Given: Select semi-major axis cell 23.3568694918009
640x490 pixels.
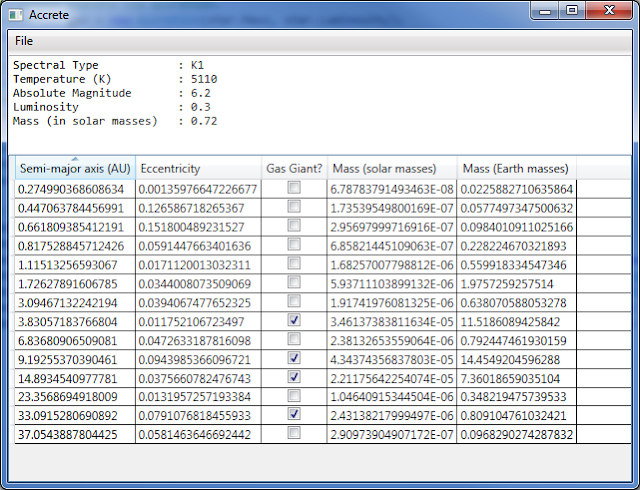Looking at the screenshot, I should 75,396.
